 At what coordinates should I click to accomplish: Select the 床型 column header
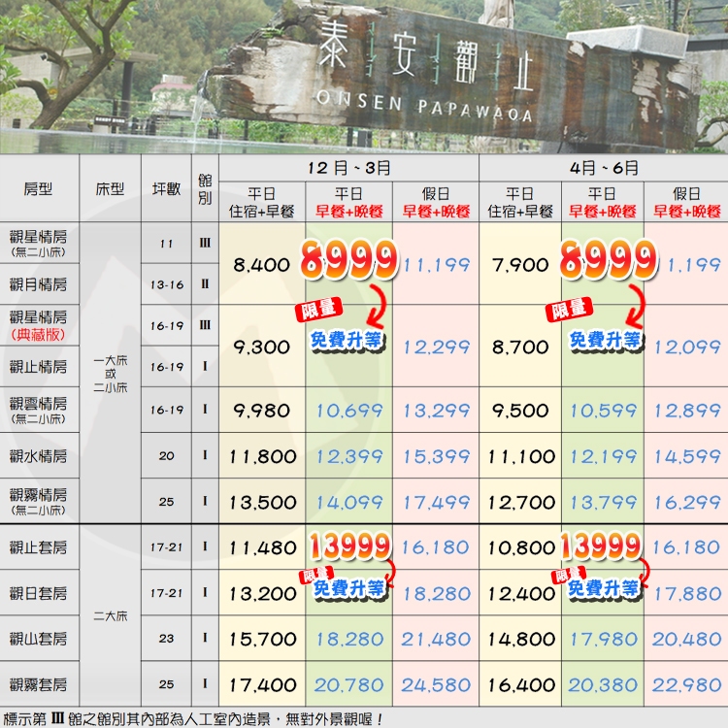pos(110,189)
